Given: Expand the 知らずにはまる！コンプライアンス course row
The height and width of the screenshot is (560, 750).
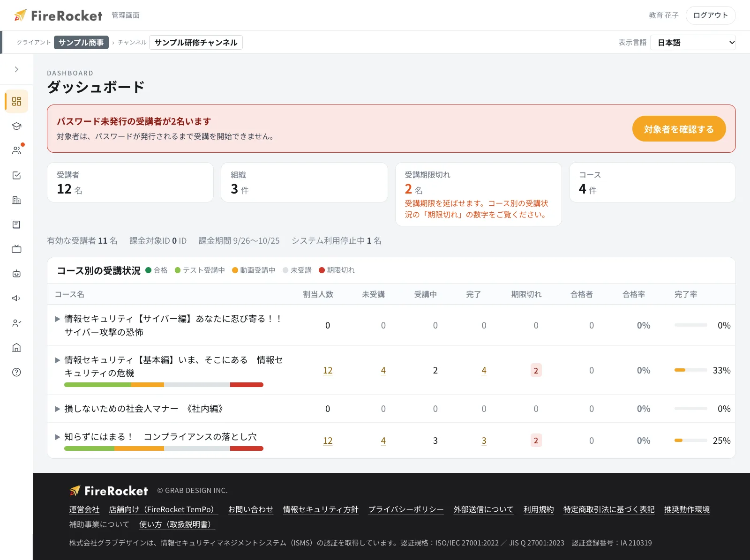Looking at the screenshot, I should (x=58, y=437).
